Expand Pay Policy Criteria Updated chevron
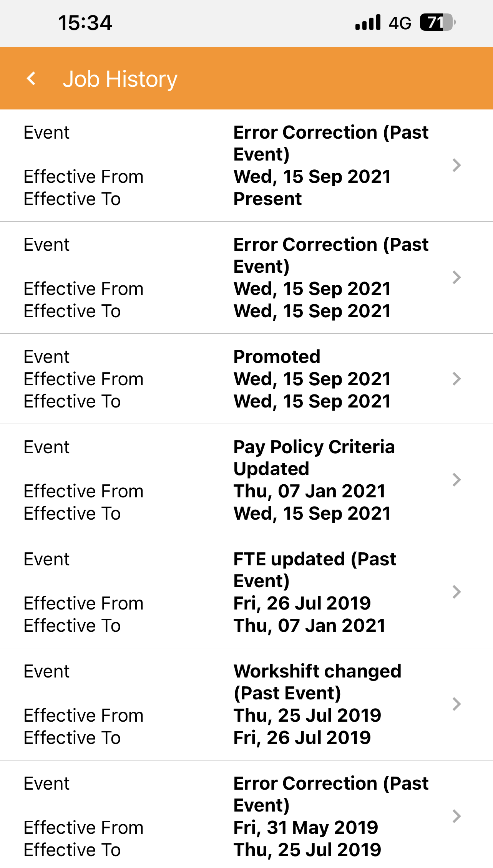Image resolution: width=493 pixels, height=868 pixels. click(456, 480)
